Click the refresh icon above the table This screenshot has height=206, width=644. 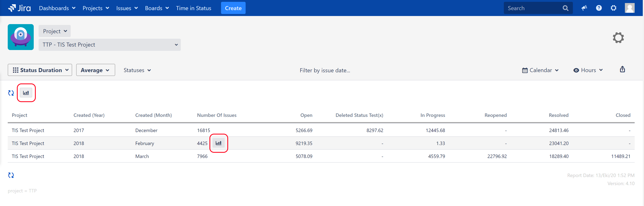(x=11, y=93)
